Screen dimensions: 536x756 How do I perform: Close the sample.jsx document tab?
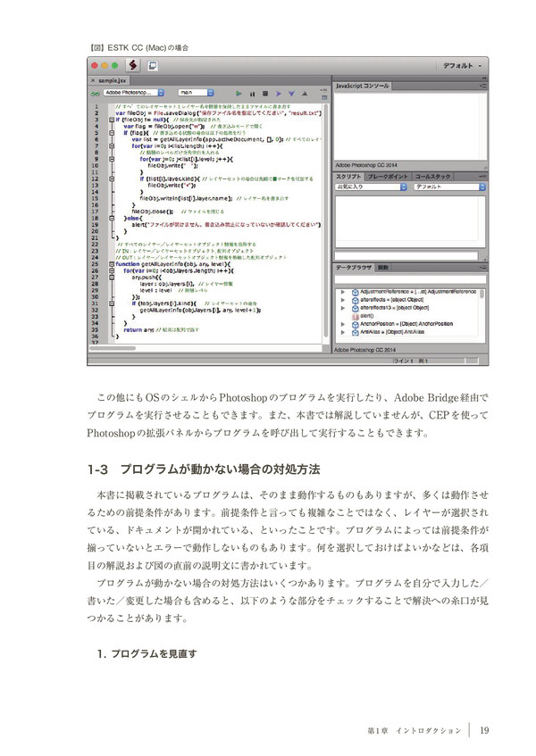(x=93, y=80)
